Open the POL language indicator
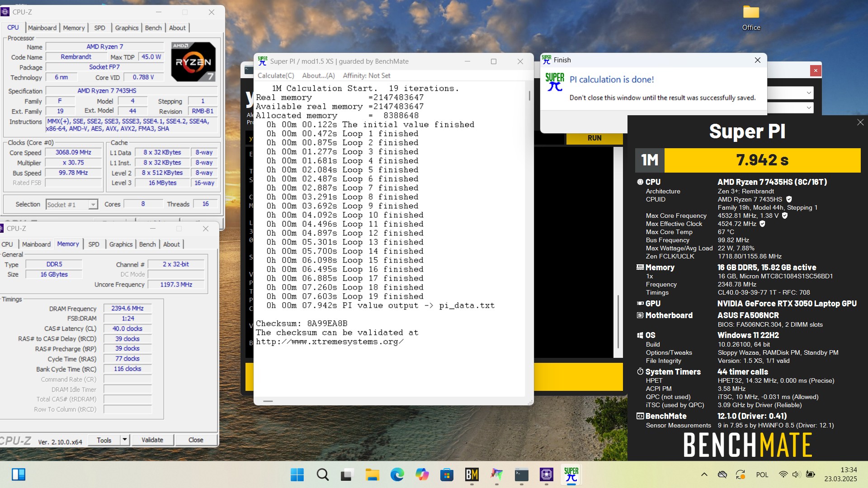Image resolution: width=868 pixels, height=488 pixels. [x=762, y=474]
